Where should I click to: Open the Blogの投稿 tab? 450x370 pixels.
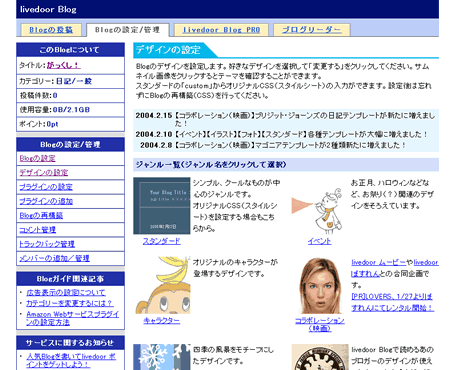(51, 30)
